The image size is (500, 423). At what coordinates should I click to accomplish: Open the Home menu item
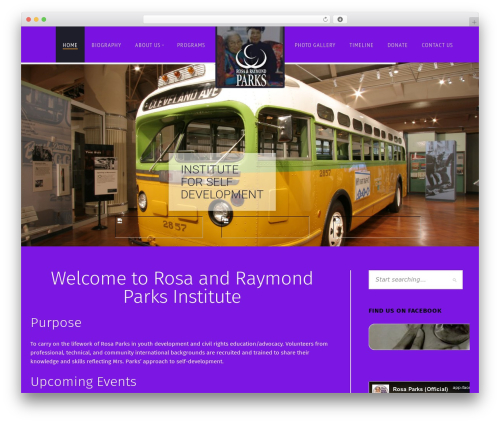(70, 45)
